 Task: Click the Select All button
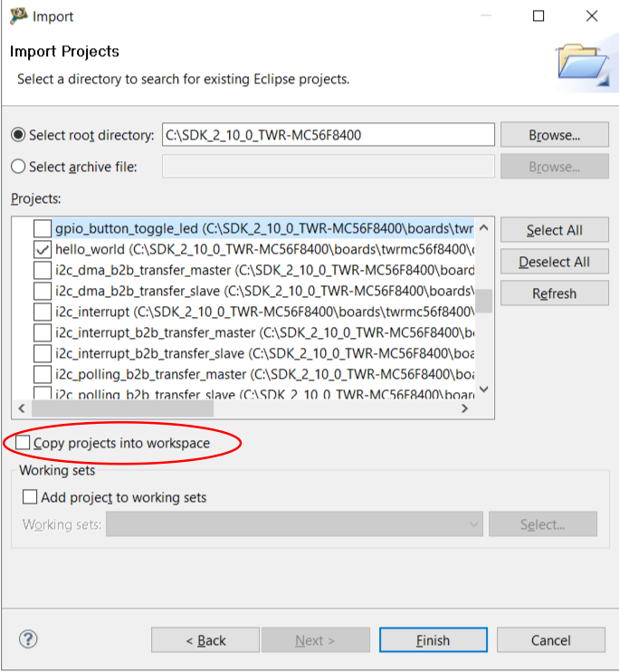(555, 230)
